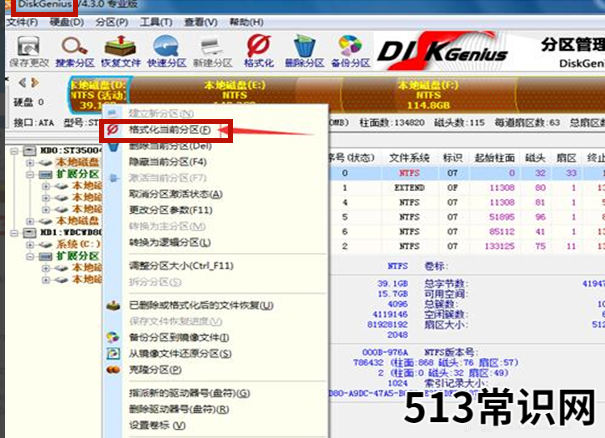This screenshot has width=605, height=438.
Task: Select 删除驱动器号(盘符)(R) entry
Action: click(x=179, y=409)
